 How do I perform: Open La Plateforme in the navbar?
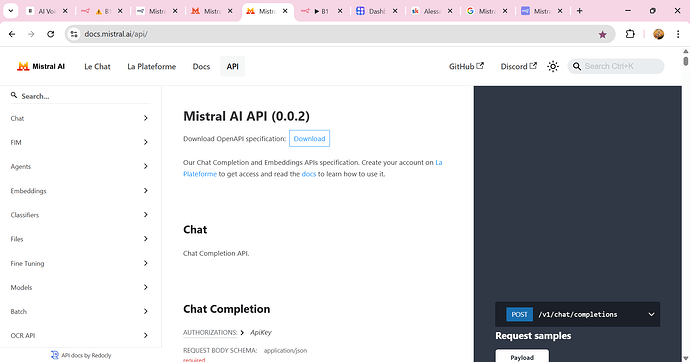[x=151, y=66]
